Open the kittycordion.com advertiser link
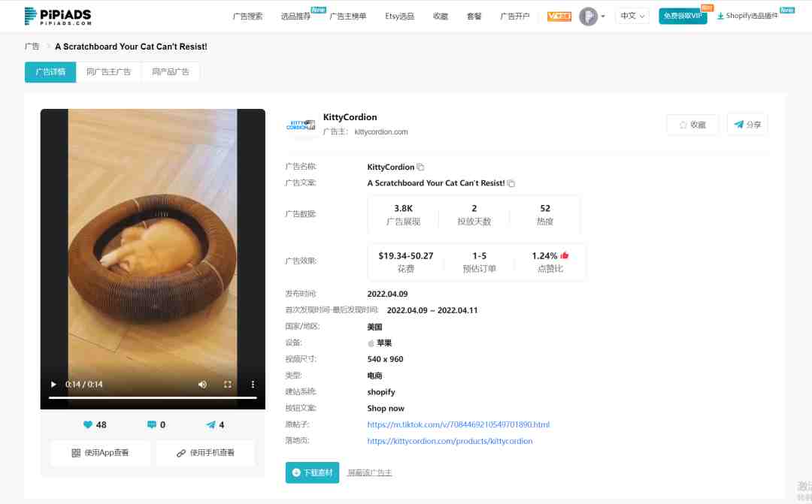 [x=381, y=132]
